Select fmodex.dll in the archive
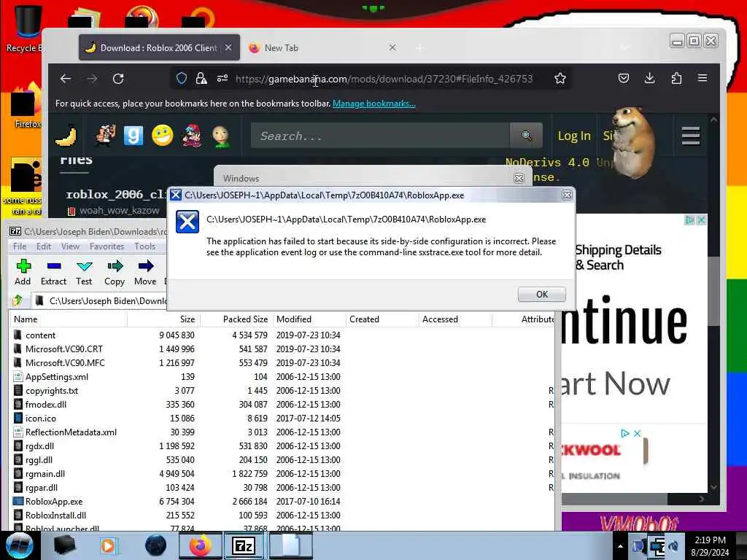747x560 pixels. coord(281,404)
